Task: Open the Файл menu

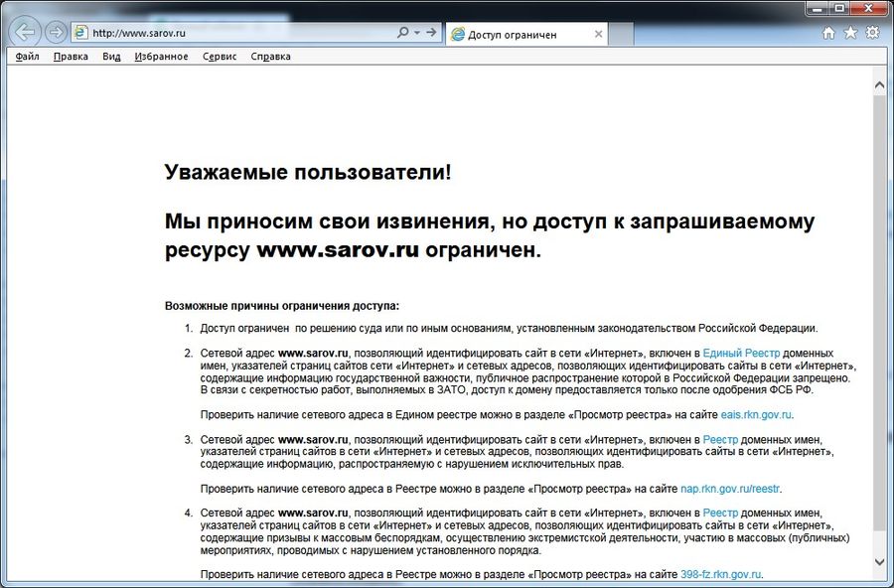Action: pos(27,57)
